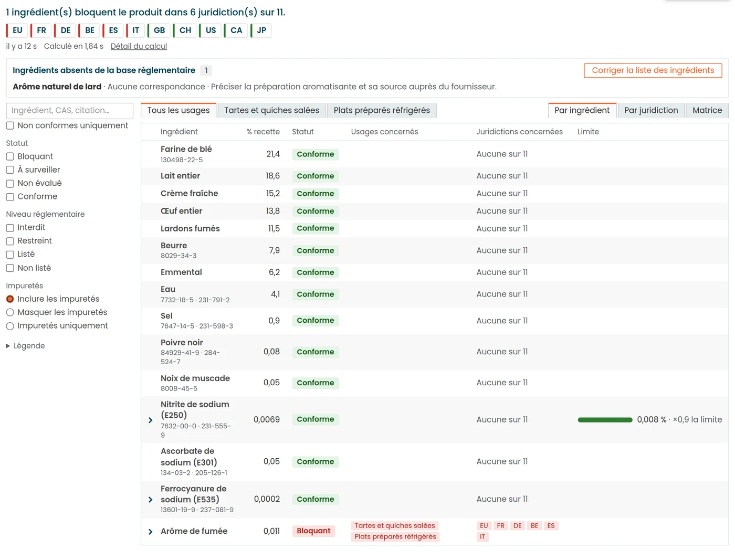Click the Farine de blé ingredient name
Viewport: 735px width, 560px height.
(x=186, y=149)
